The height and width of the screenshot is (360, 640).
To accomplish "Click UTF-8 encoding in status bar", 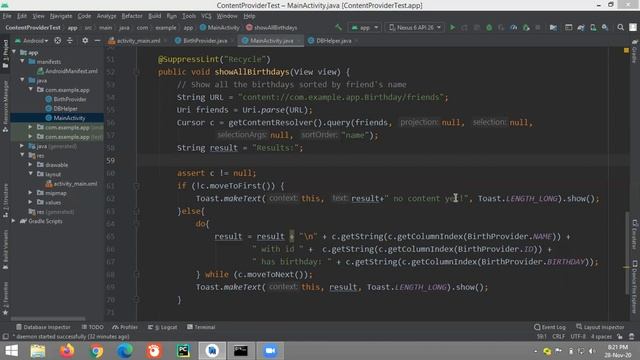I will point(578,337).
